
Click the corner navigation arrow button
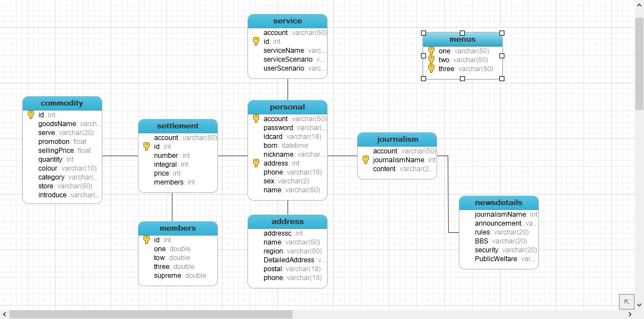627,301
